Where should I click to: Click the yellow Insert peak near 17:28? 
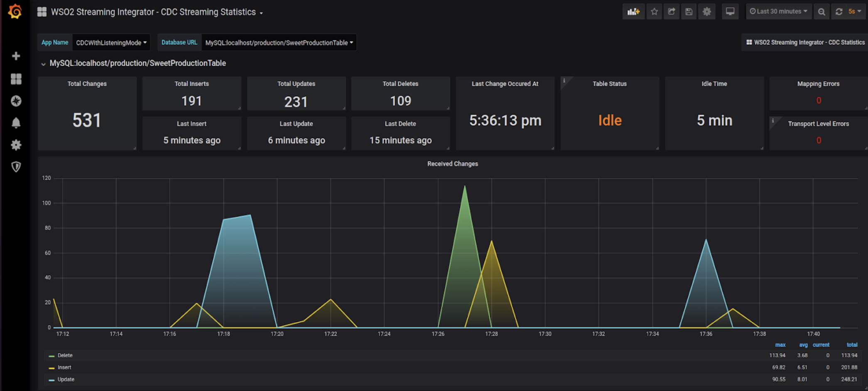coord(492,242)
